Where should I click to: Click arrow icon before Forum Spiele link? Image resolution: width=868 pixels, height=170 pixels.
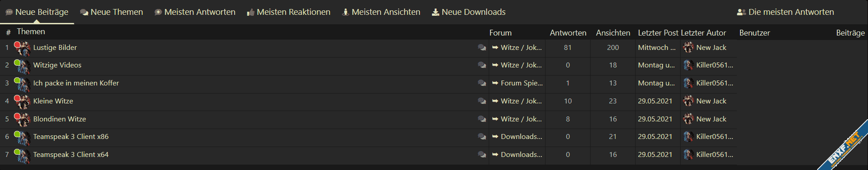[495, 83]
